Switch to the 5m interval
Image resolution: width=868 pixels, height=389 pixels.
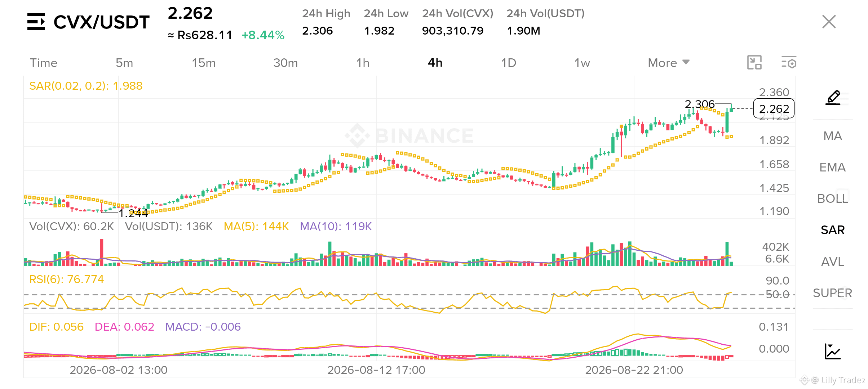(x=124, y=63)
